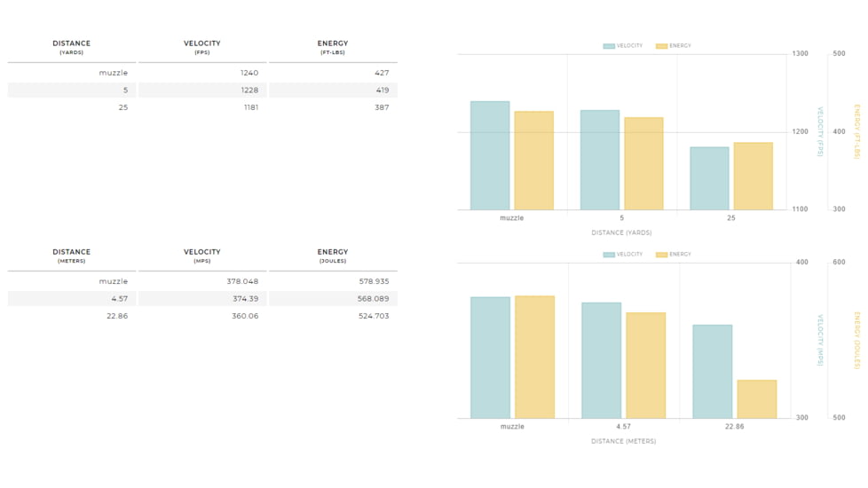Click the Velocity (FPS) column header

click(201, 47)
